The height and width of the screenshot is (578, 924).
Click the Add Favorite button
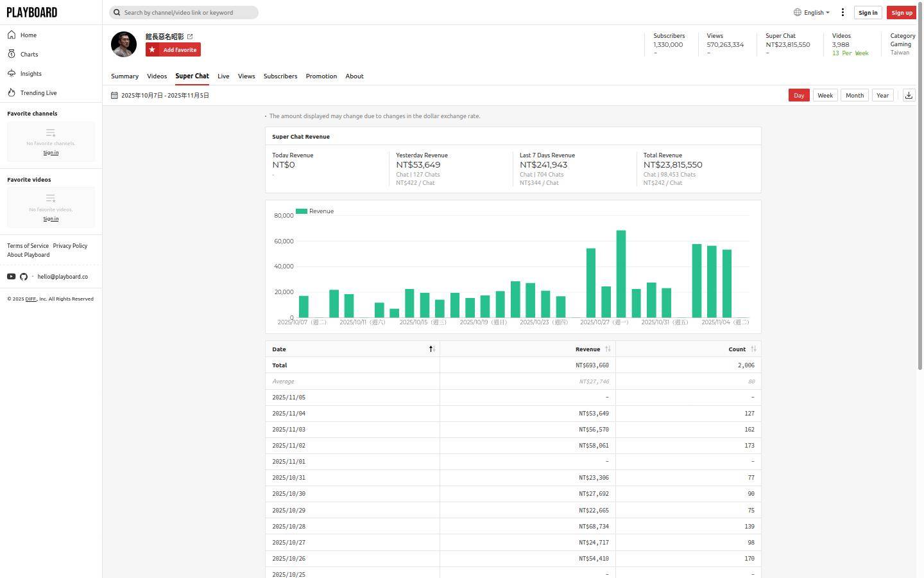tap(173, 50)
